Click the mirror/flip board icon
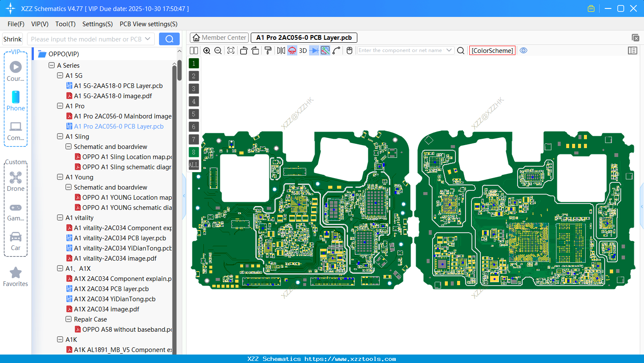The width and height of the screenshot is (644, 363). coord(280,50)
